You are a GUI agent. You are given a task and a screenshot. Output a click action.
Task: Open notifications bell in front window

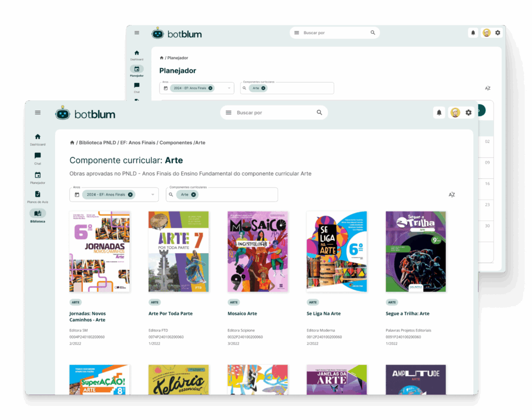(439, 113)
